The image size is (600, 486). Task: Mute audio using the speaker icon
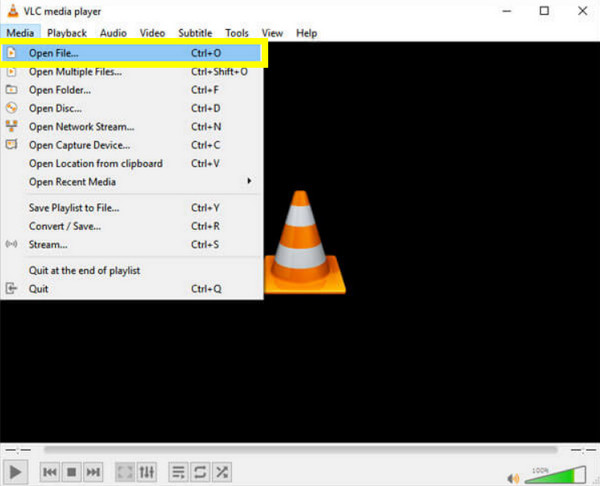pyautogui.click(x=513, y=478)
